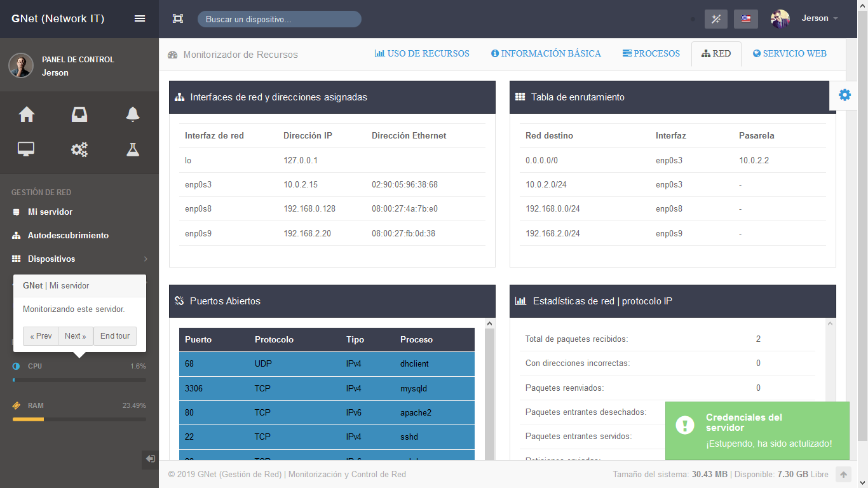
Task: Open the gears settings icon
Action: [79, 149]
